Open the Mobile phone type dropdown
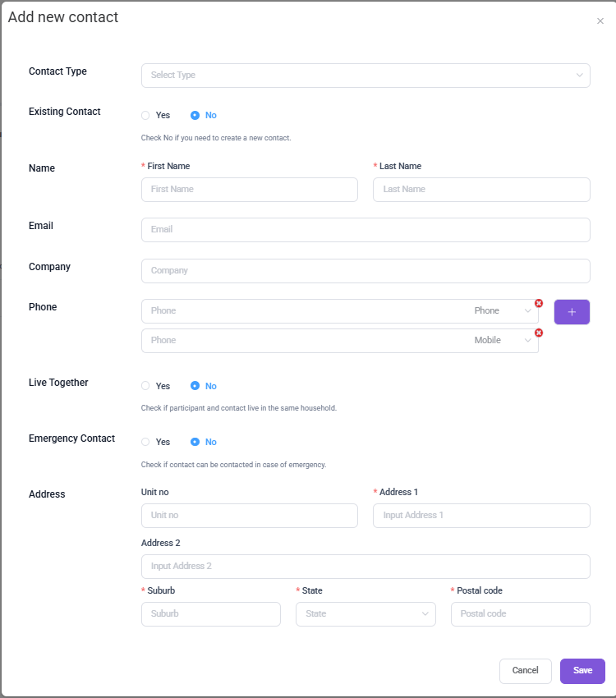Screen dimensions: 616x698 (503, 341)
